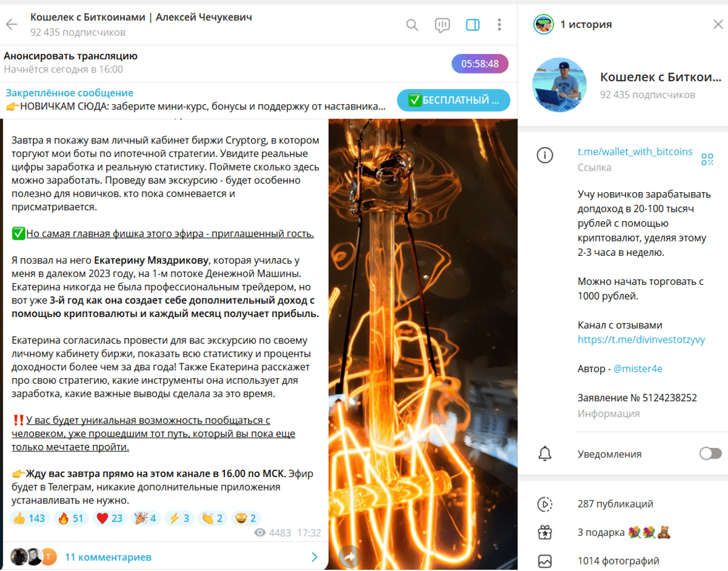
Task: Expand the 11 комментариев chevron arrow
Action: tap(315, 557)
